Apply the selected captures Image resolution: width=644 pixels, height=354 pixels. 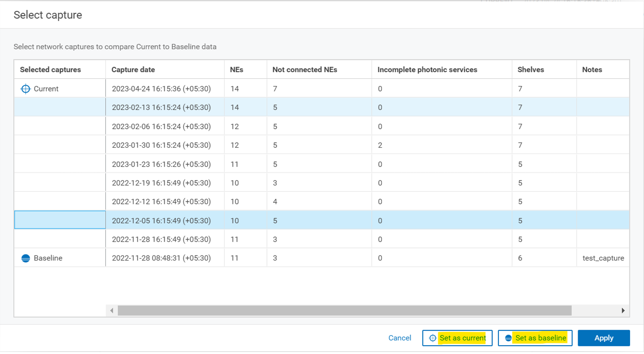(604, 338)
